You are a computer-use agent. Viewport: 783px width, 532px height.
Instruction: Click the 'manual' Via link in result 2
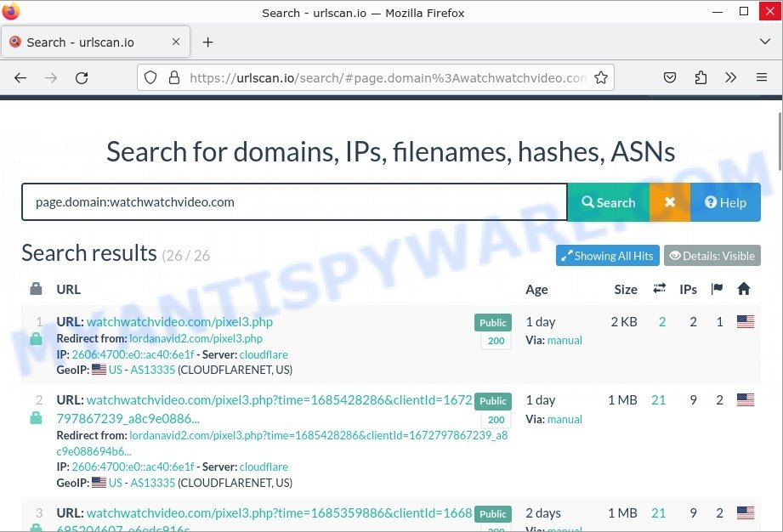(565, 419)
